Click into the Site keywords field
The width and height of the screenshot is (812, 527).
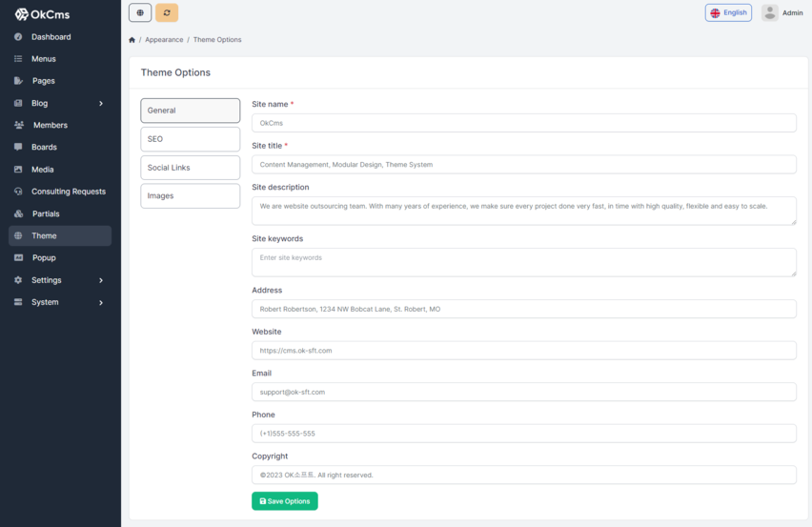(523, 262)
